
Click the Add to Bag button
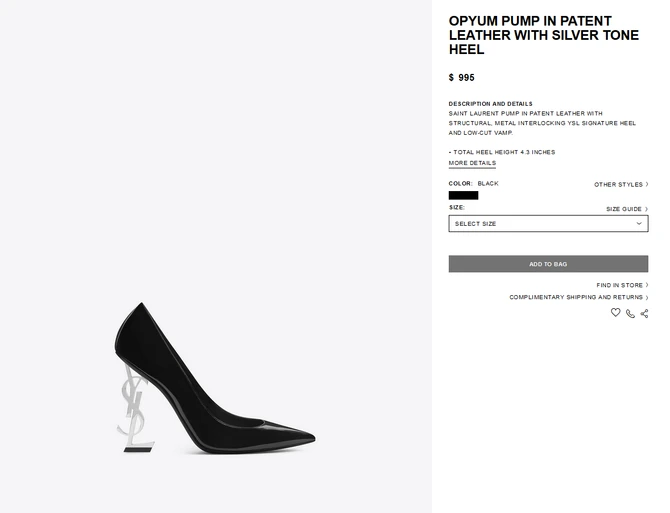548,264
